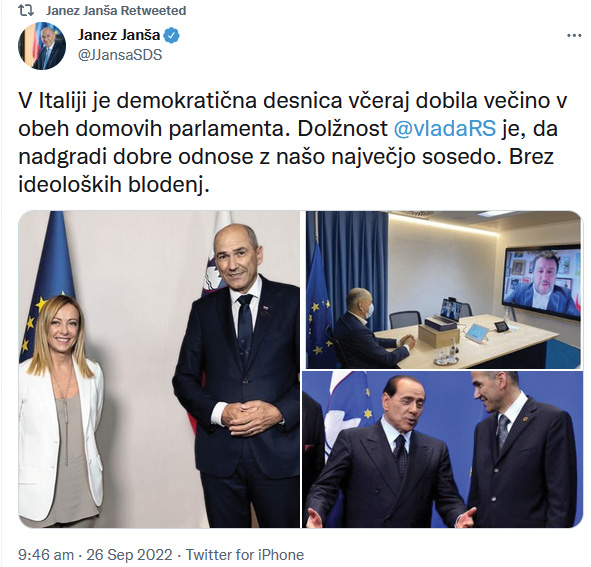
Task: Click the 'Twitter for iPhone' source link
Action: [245, 555]
